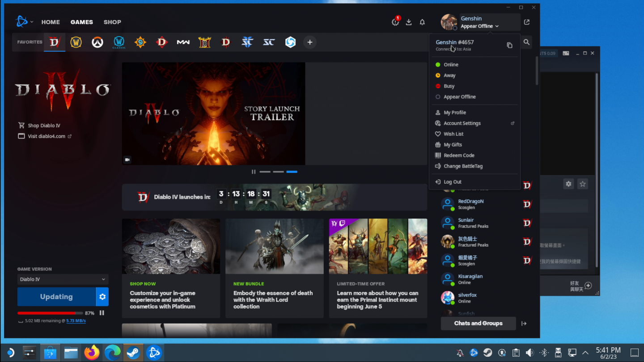Open the alert icon with red badge
The image size is (644, 362).
pyautogui.click(x=396, y=21)
